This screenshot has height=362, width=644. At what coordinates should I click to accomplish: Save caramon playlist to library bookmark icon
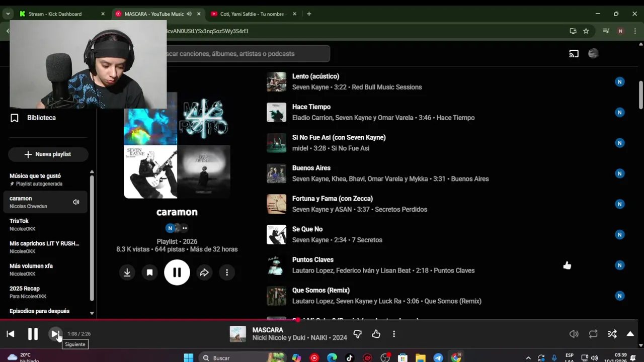149,273
